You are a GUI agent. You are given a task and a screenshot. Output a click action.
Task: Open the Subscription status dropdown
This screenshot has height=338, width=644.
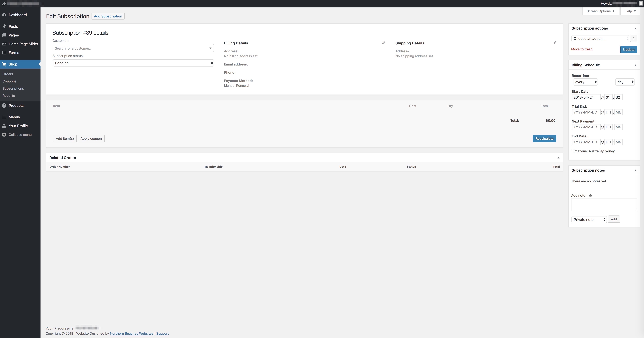133,63
